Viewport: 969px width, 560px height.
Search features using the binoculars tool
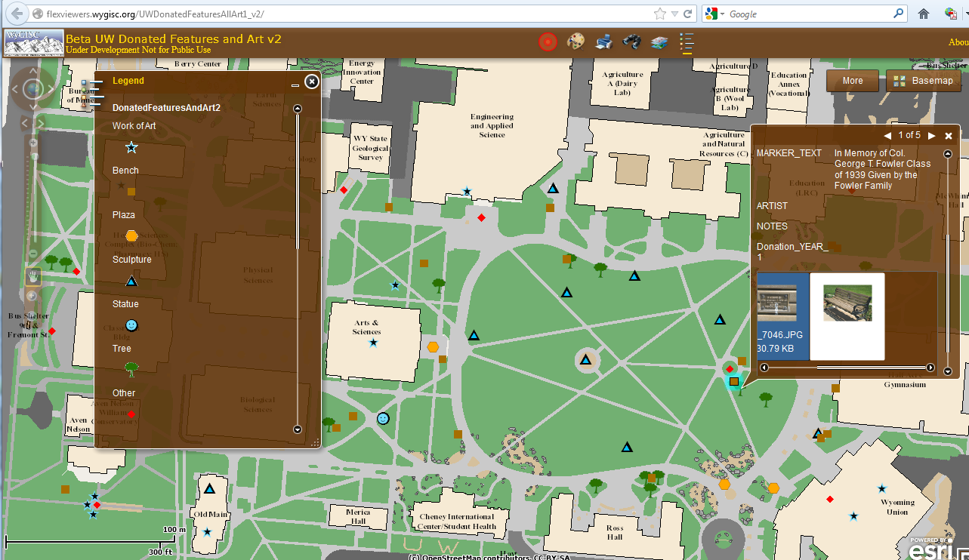point(631,42)
